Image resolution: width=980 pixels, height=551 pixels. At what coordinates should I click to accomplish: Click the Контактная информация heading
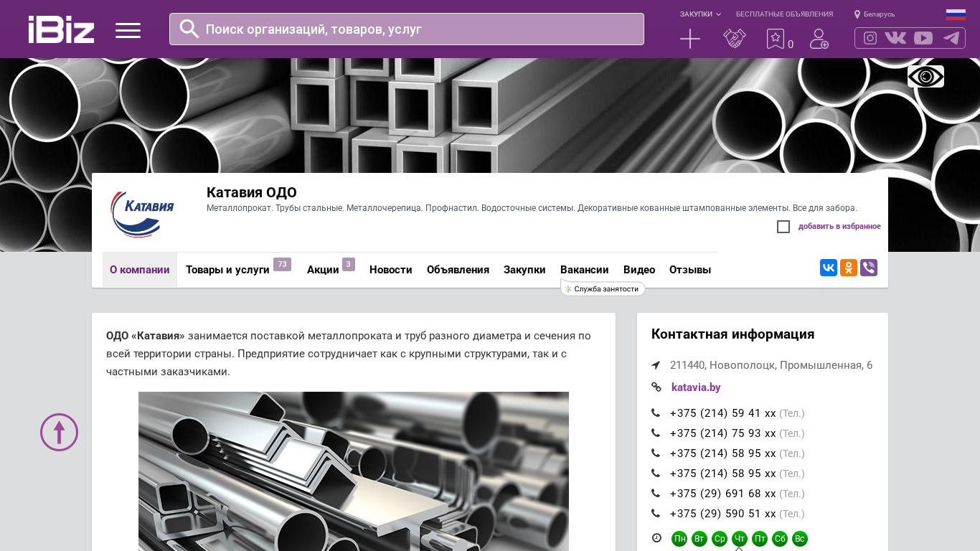[732, 334]
